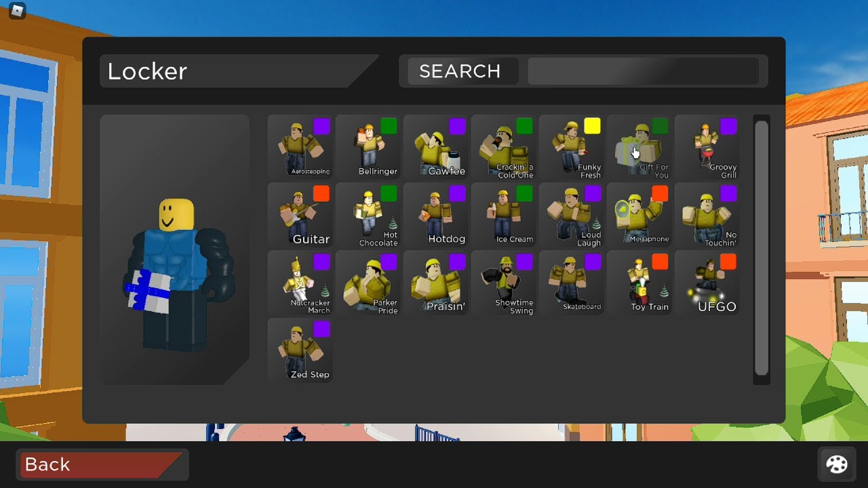Image resolution: width=868 pixels, height=488 pixels.
Task: Select the Hot Chocolate emote
Action: (368, 215)
